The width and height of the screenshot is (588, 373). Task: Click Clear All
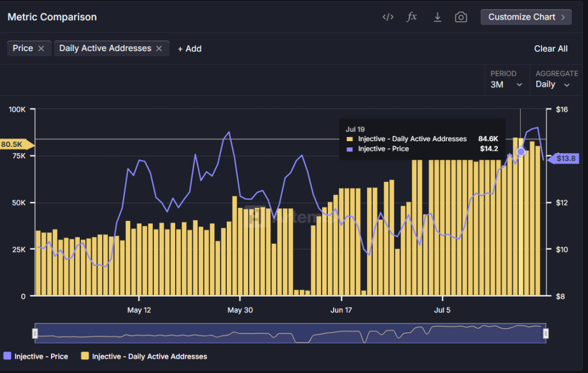(x=551, y=49)
